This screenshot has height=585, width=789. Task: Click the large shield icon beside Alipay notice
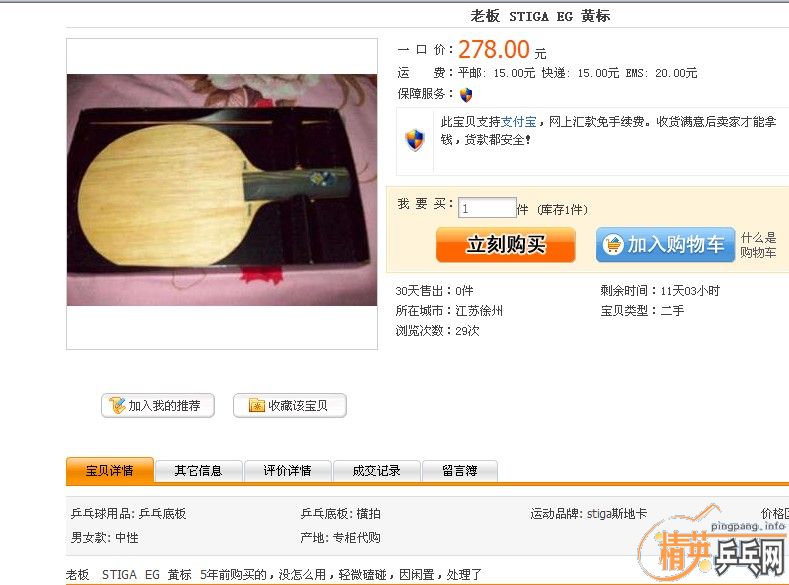[415, 139]
